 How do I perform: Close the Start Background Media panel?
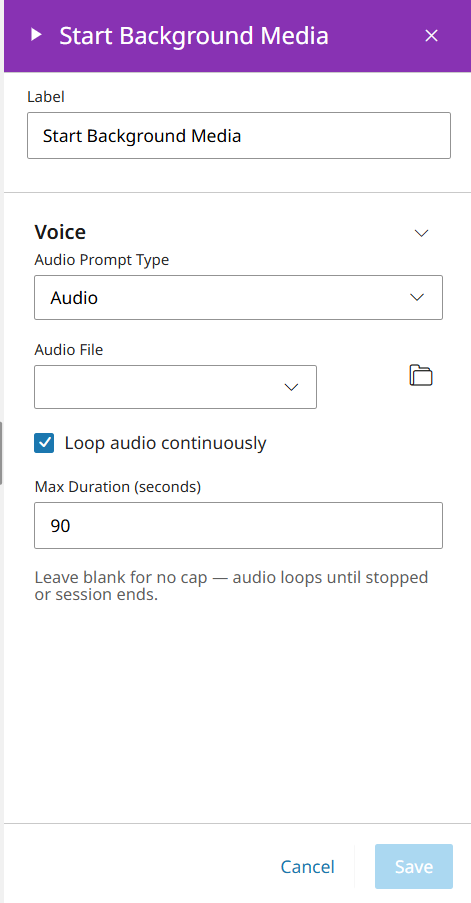coord(431,36)
